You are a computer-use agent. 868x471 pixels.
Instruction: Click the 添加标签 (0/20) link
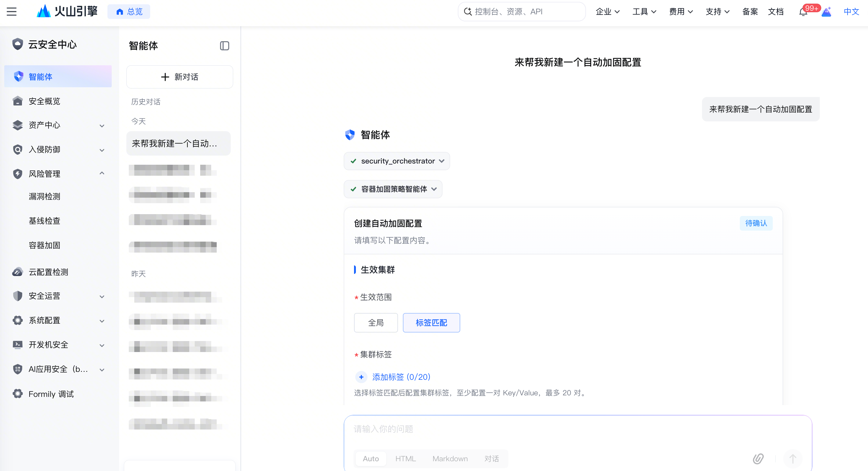401,377
